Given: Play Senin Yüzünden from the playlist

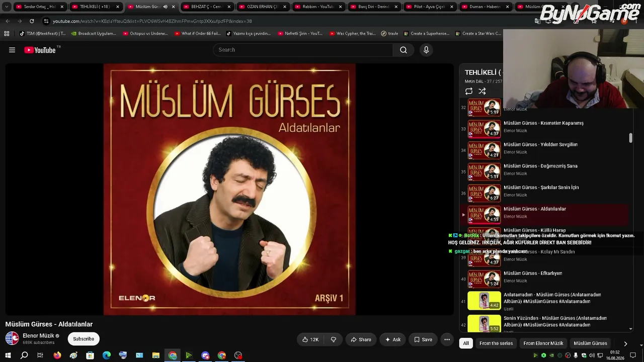Looking at the screenshot, I should point(545,323).
